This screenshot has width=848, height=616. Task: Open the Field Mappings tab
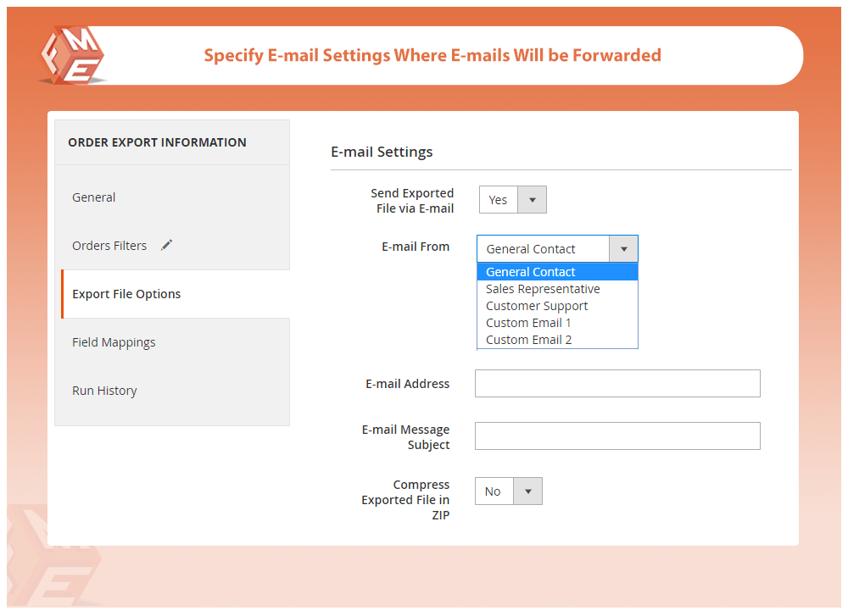coord(114,342)
